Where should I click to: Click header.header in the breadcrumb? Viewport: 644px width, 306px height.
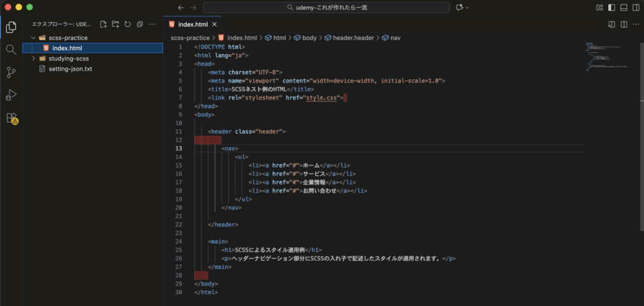pyautogui.click(x=353, y=38)
